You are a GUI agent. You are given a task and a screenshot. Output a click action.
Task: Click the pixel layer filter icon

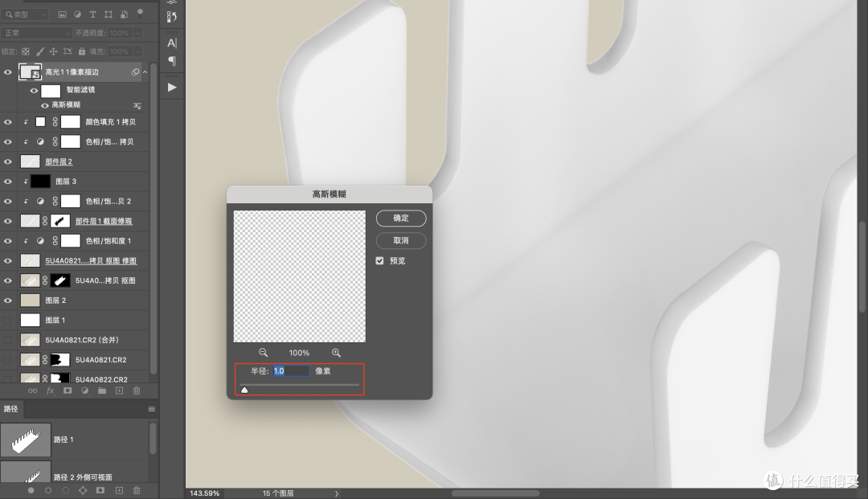[x=62, y=14]
